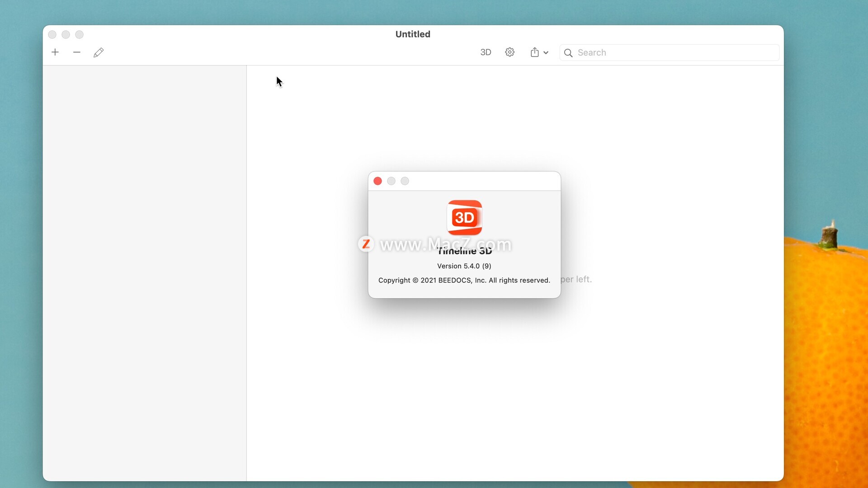This screenshot has width=868, height=488.
Task: Click the plus icon to add event
Action: (55, 52)
